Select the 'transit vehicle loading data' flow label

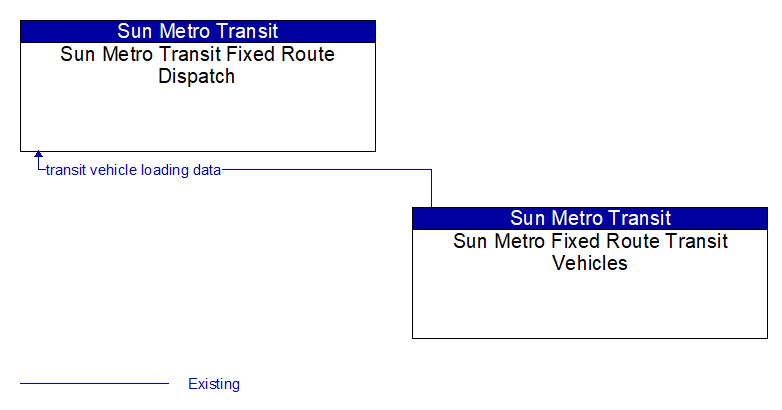133,170
